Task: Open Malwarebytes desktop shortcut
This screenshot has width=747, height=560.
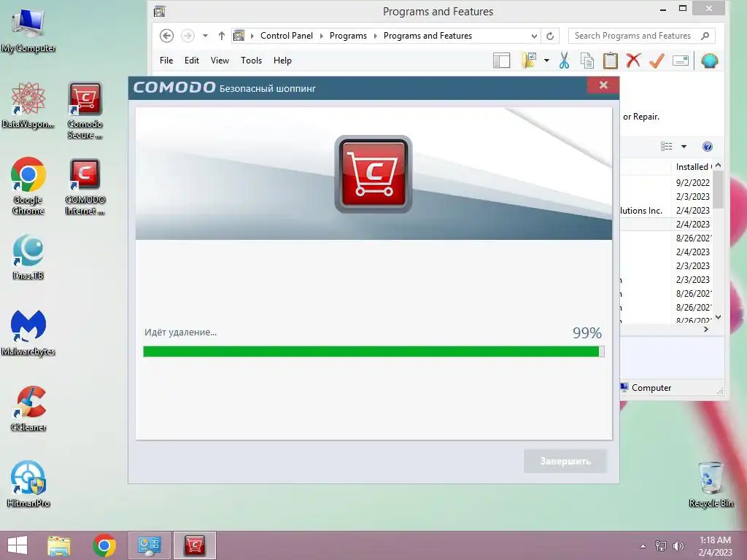Action: pos(28,332)
